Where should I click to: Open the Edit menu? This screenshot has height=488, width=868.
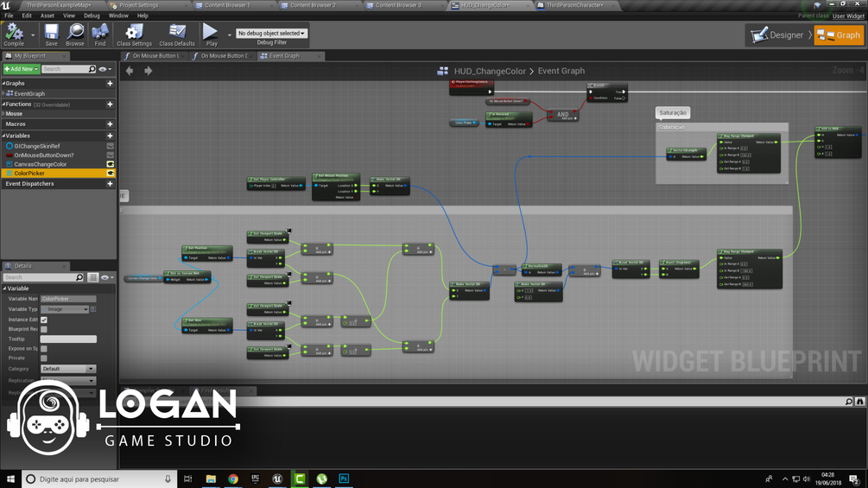pos(27,16)
